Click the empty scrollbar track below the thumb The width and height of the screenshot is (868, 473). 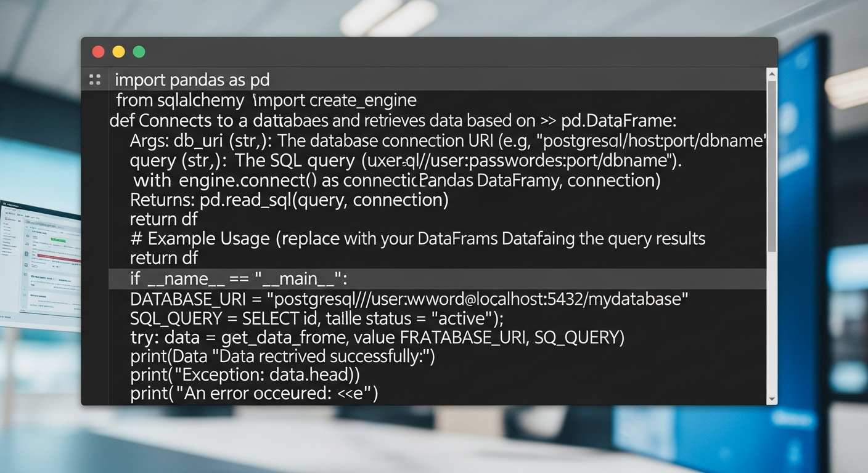771,326
